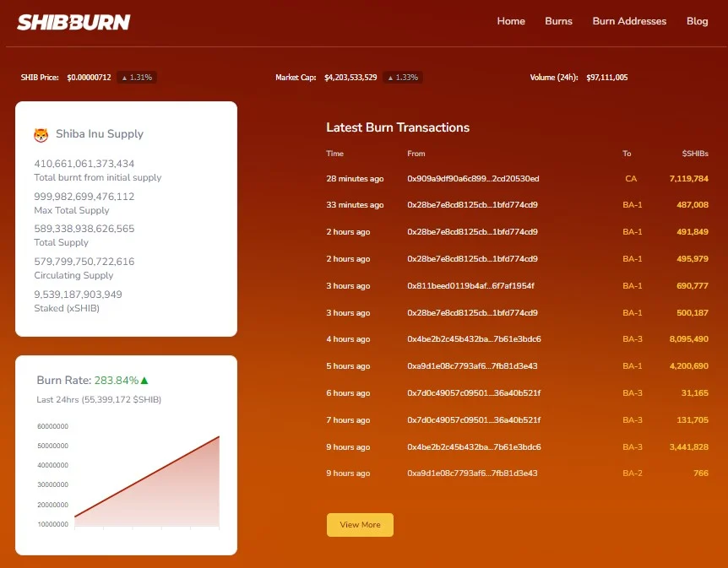
Task: Click the Shiba Inu dog icon
Action: pos(41,134)
